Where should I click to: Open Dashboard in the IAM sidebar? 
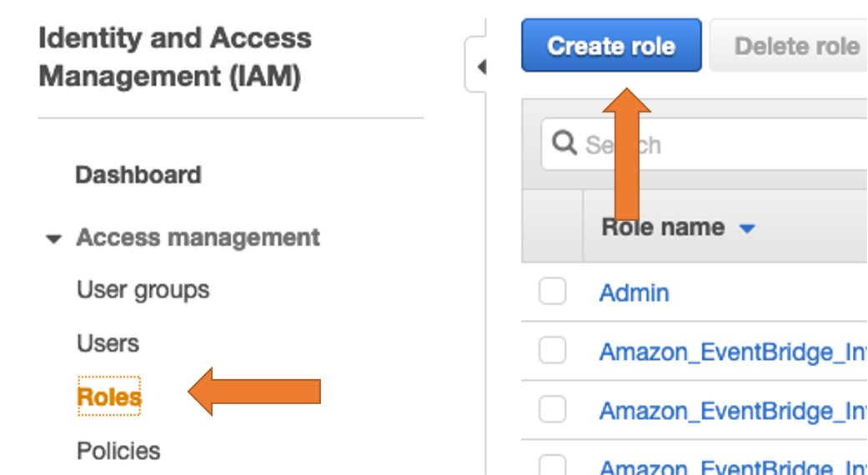pyautogui.click(x=138, y=175)
